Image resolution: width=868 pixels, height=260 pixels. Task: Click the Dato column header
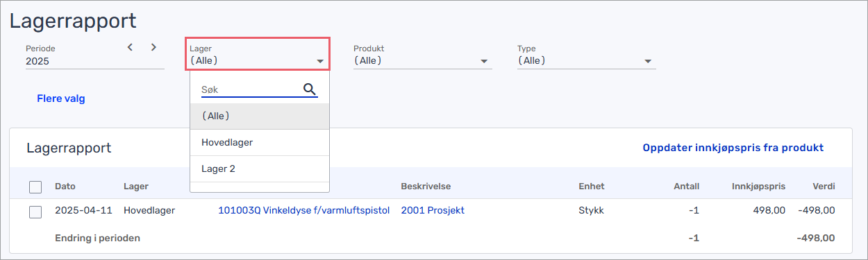click(65, 187)
